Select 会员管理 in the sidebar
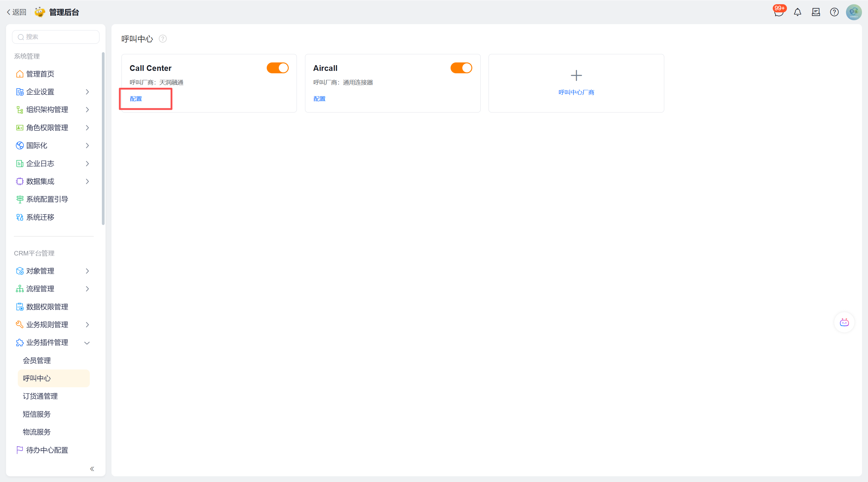This screenshot has height=482, width=868. click(x=37, y=360)
